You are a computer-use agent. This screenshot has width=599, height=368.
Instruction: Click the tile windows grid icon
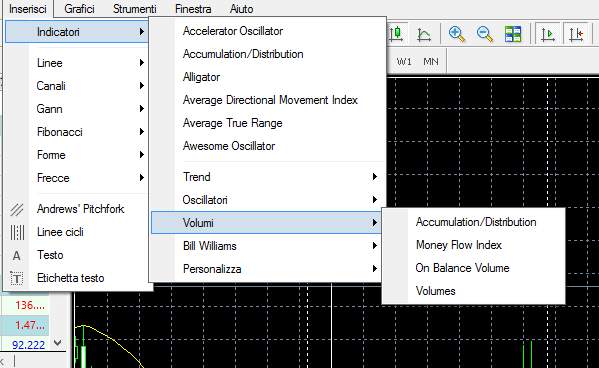513,34
